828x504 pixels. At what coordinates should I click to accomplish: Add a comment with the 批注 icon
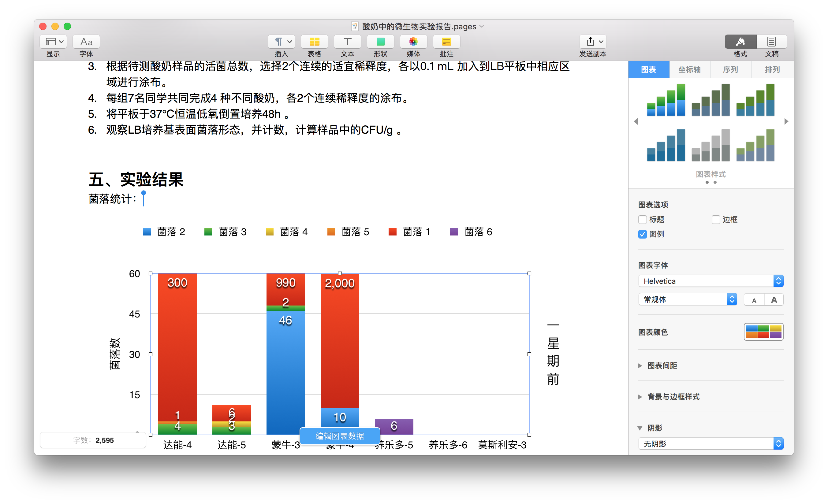coord(446,42)
